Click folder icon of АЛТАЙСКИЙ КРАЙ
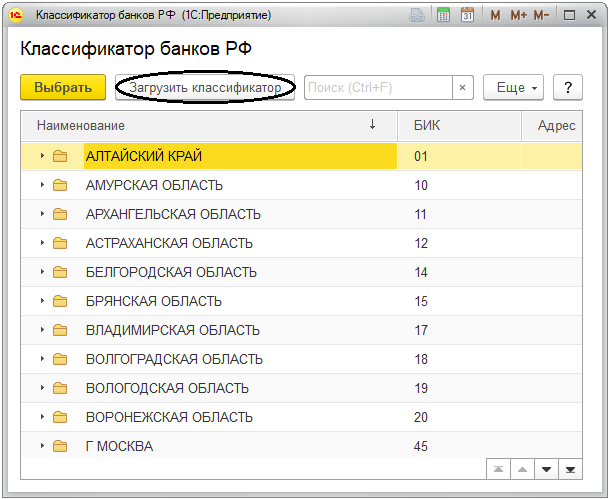 pos(60,156)
